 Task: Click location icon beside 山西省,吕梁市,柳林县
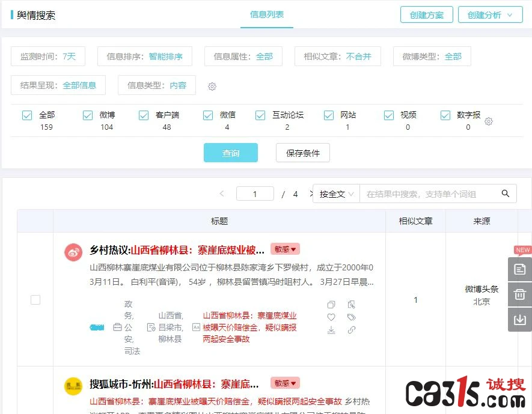point(151,327)
